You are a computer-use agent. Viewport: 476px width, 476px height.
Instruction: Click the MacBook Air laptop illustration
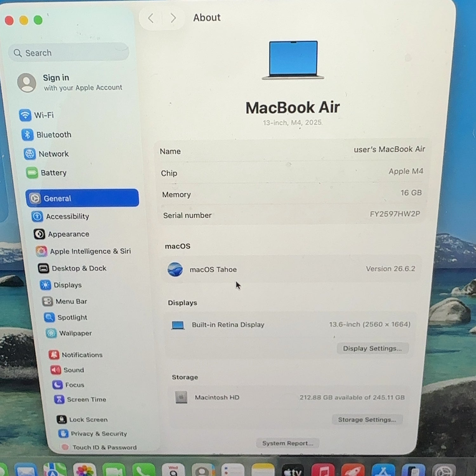tap(293, 60)
